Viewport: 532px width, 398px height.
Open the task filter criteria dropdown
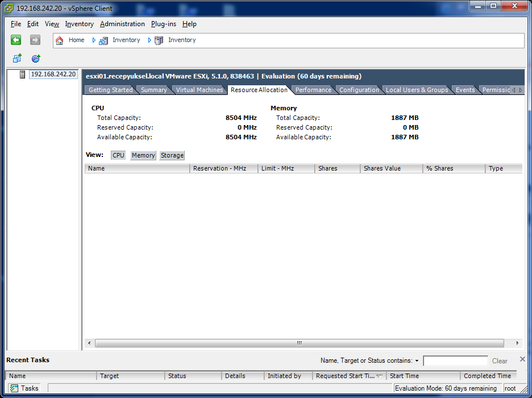(x=417, y=361)
